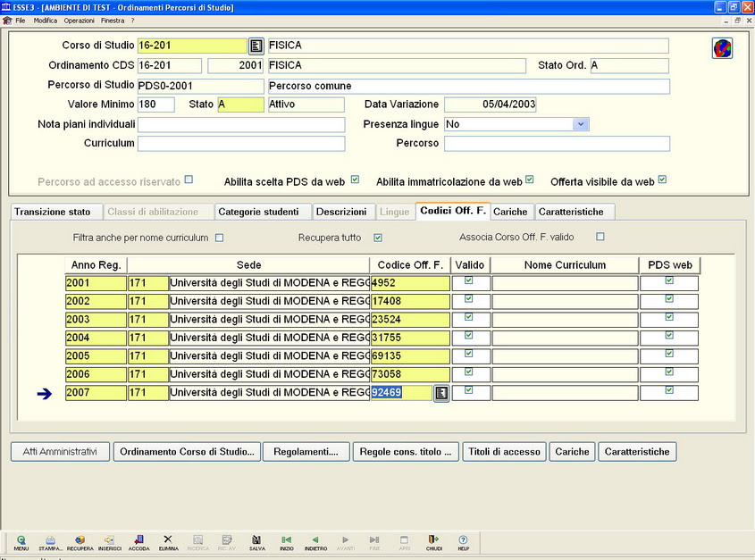Toggle PDS web checkbox for year 2003
This screenshot has width=755, height=560.
pyautogui.click(x=669, y=317)
